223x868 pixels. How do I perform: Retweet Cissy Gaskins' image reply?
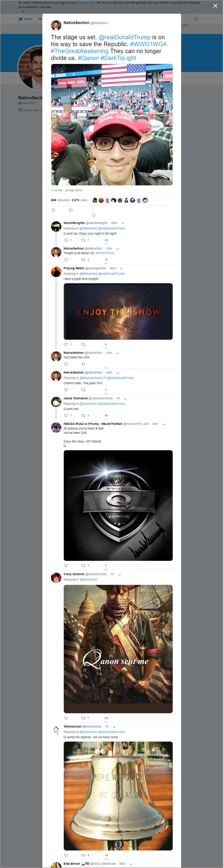tap(83, 718)
